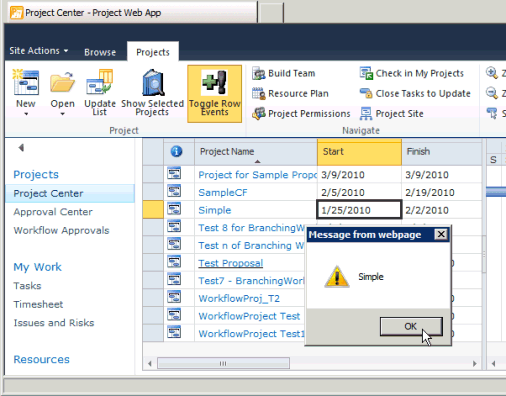Image resolution: width=506 pixels, height=396 pixels.
Task: Open the Resources heading link
Action: point(41,359)
